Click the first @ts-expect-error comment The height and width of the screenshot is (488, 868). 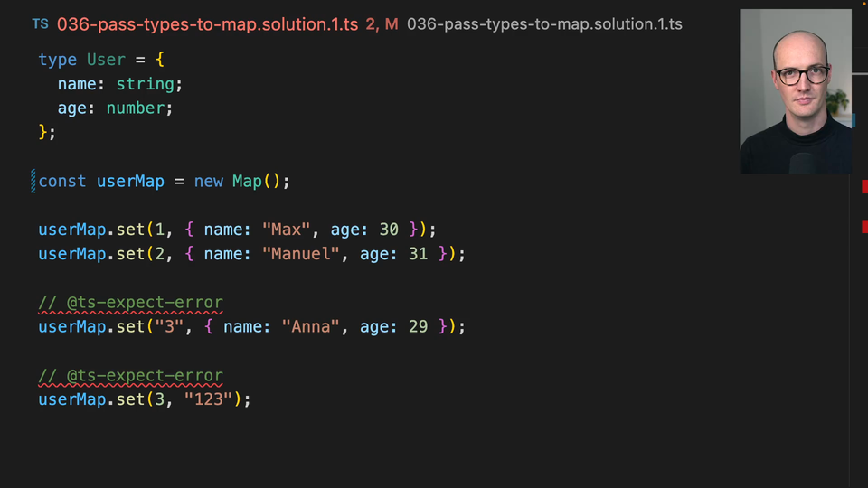tap(130, 303)
